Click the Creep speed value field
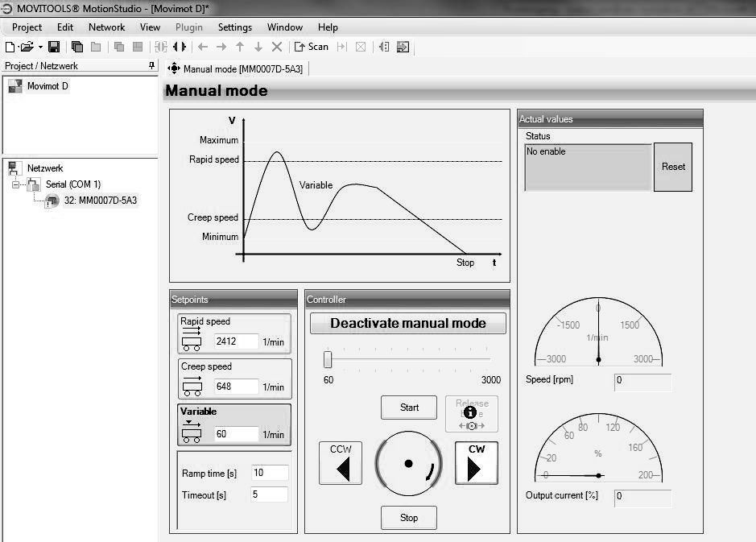Screen dimensions: 756x542 pos(236,387)
